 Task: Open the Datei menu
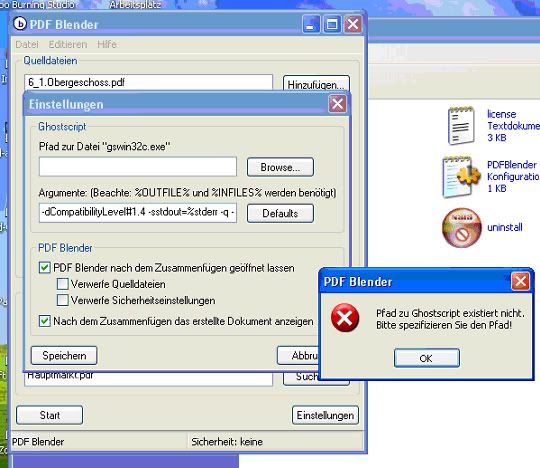tap(27, 44)
